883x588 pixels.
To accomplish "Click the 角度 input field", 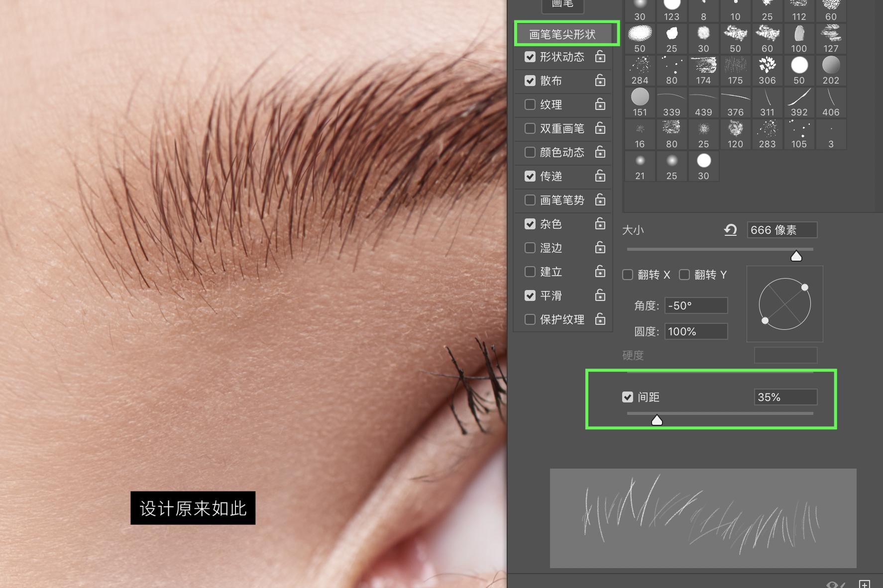I will pos(696,305).
